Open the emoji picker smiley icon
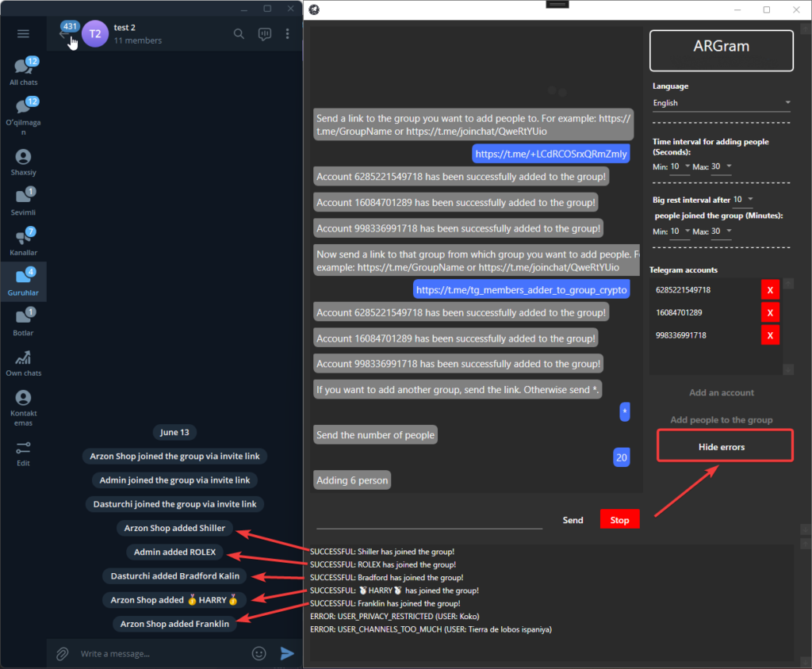Screen dimensions: 812x669 click(259, 654)
